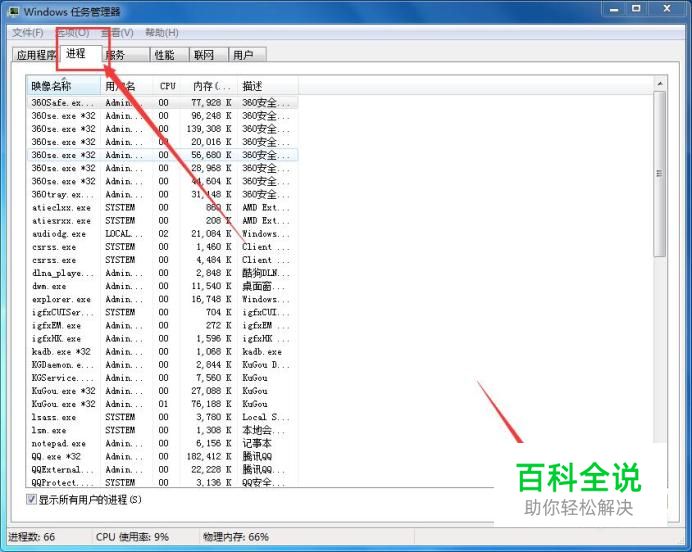692x552 pixels.
Task: Toggle 显示所有用户的进程 checkbox
Action: pos(31,499)
